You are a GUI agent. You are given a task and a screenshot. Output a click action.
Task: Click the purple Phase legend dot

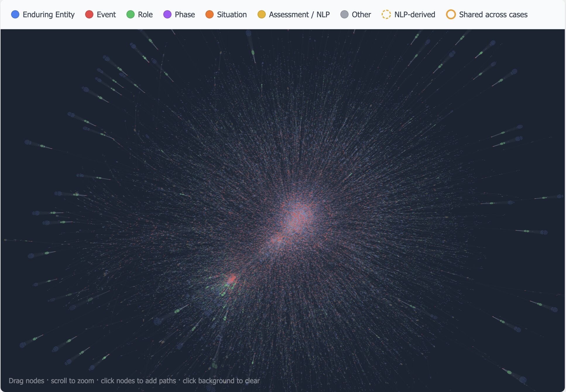[x=167, y=14]
